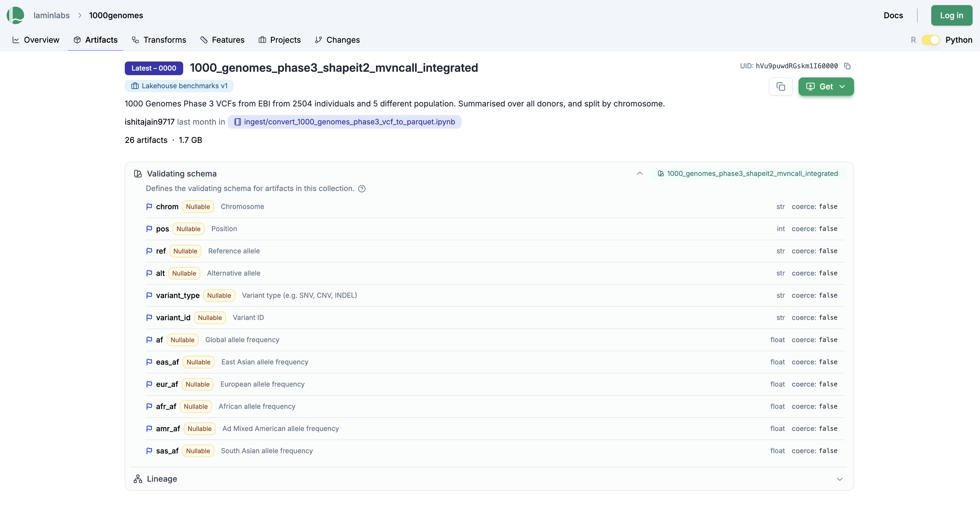Viewport: 980px width, 505px height.
Task: Click the Nullable badge on pos row
Action: click(188, 229)
